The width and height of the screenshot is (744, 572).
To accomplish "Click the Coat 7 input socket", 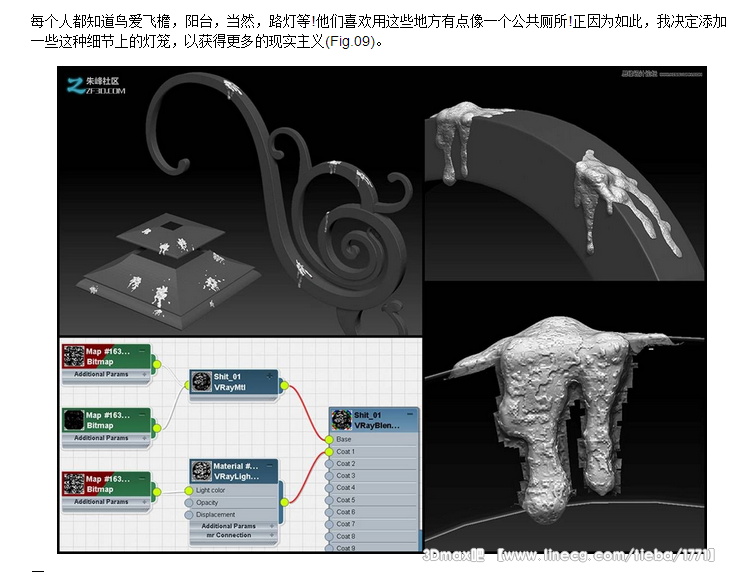I will coord(329,524).
